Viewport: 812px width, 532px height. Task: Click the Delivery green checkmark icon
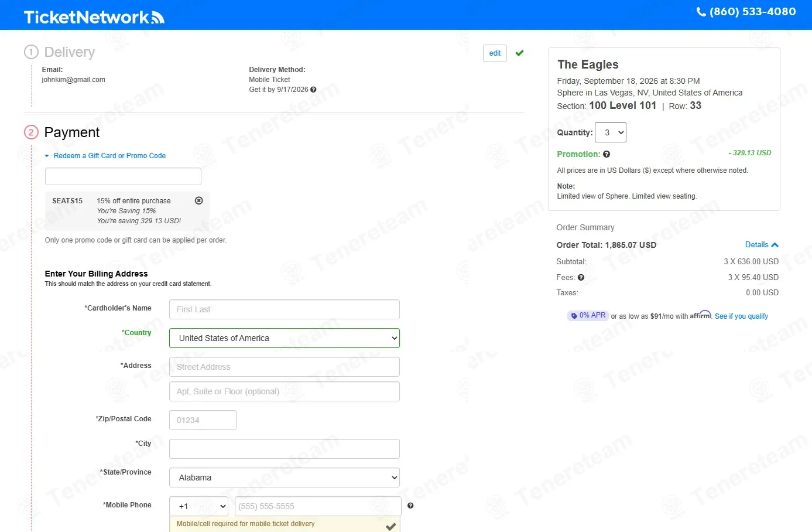point(519,53)
